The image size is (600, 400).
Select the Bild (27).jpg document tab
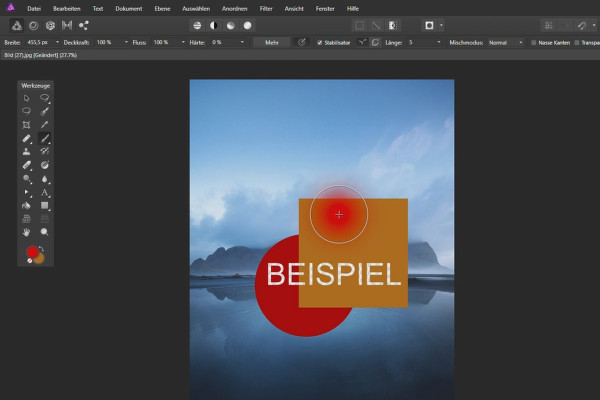(x=41, y=55)
